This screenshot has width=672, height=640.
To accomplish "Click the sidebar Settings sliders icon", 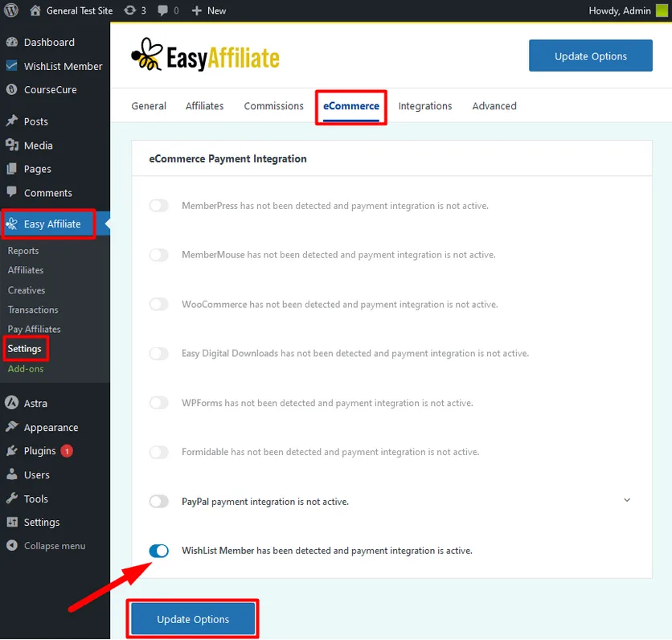I will coord(12,522).
